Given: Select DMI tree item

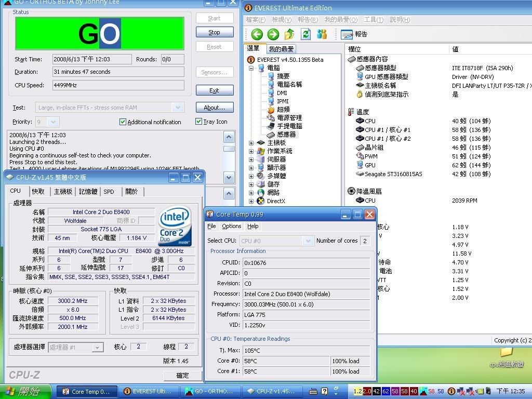Looking at the screenshot, I should 282,93.
